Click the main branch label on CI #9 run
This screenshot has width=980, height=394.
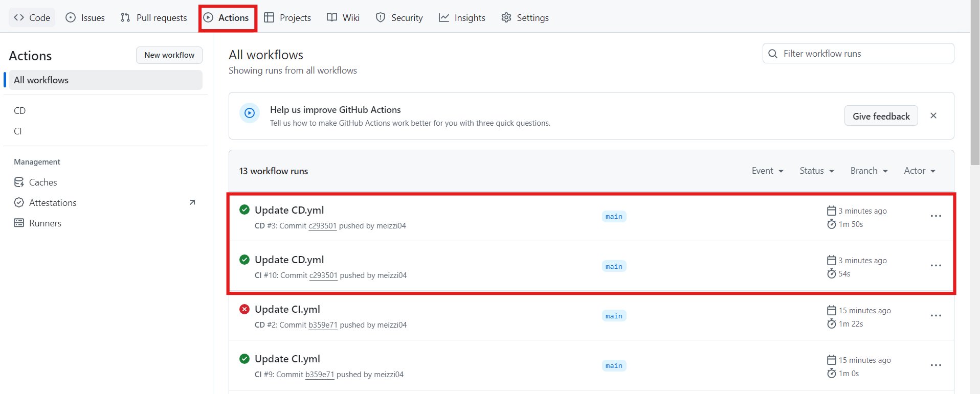point(614,365)
